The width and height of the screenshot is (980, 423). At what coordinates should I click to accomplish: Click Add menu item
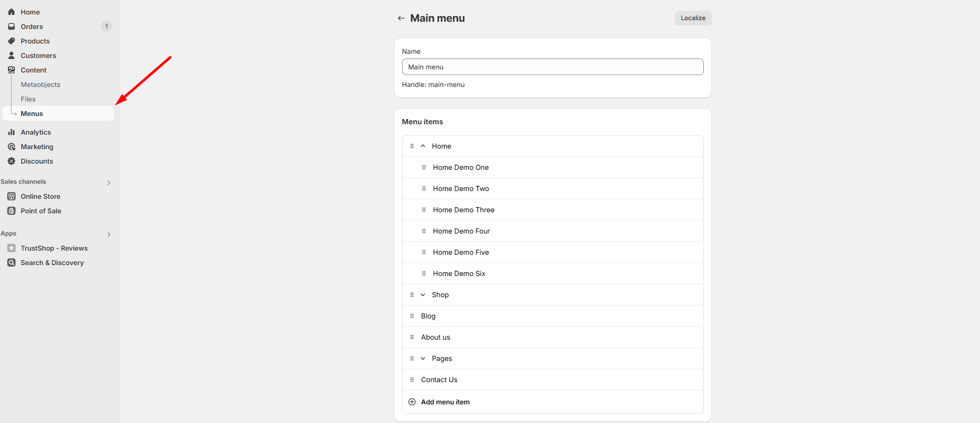pyautogui.click(x=445, y=402)
